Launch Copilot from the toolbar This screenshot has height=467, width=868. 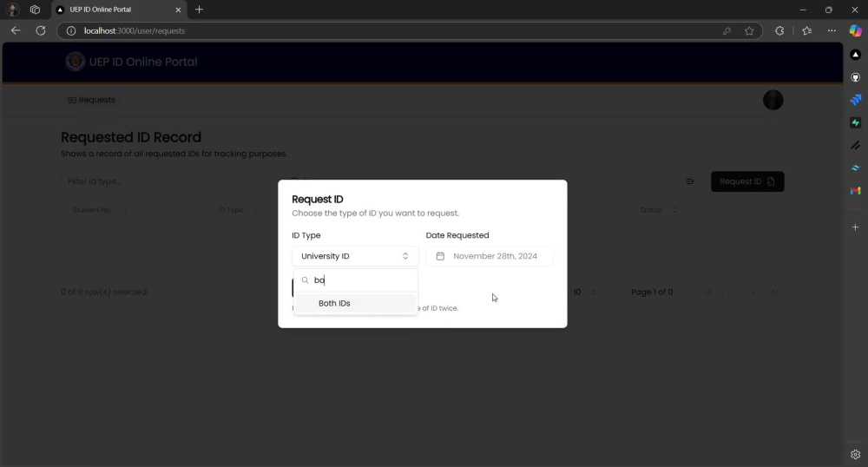tap(855, 31)
